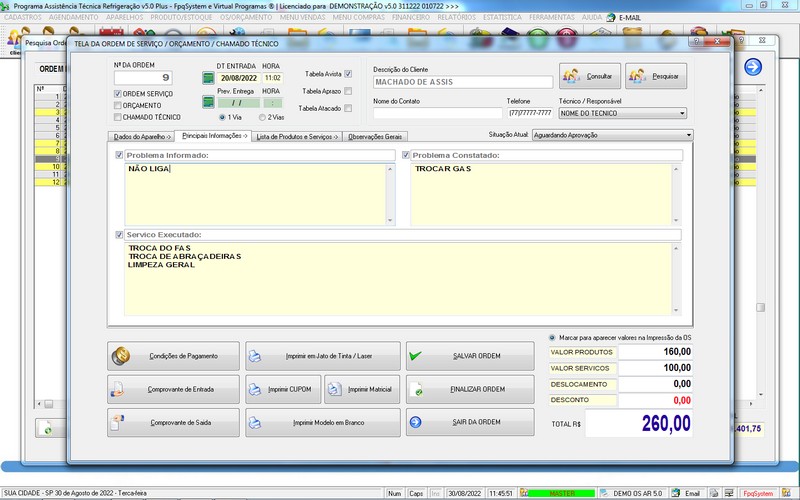This screenshot has height=500, width=800.
Task: Click the application icon in main title bar
Action: tap(6, 6)
